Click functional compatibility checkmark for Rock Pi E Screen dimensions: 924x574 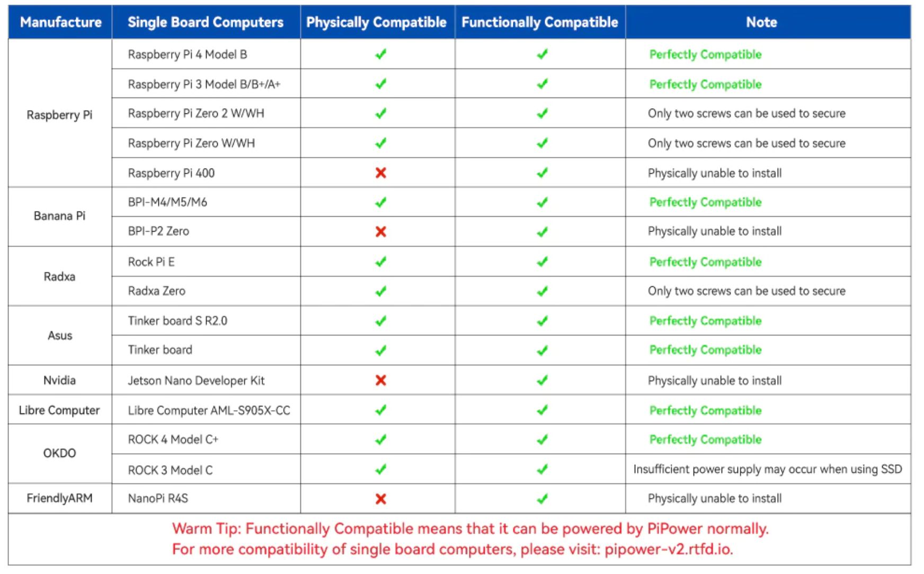pos(542,261)
